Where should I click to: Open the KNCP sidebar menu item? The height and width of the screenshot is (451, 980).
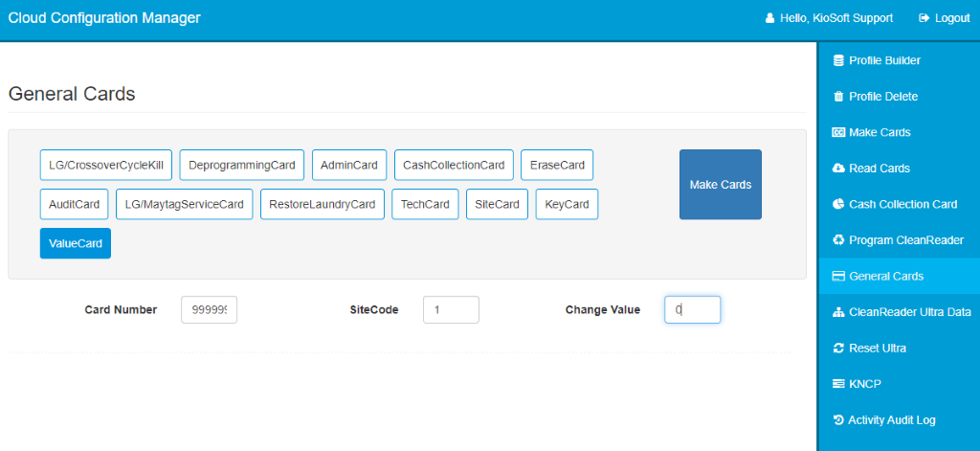tap(864, 384)
